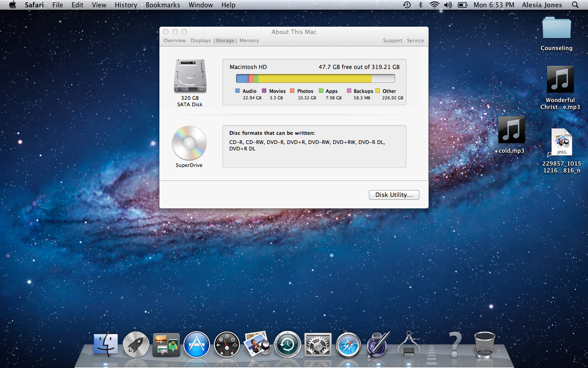This screenshot has height=368, width=588.
Task: Click the purple Movies legend swatch
Action: click(264, 91)
